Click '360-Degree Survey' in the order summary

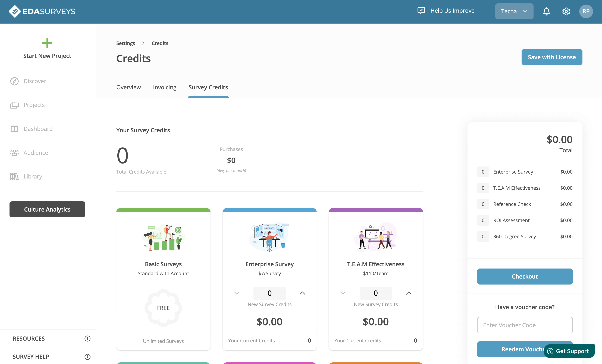point(514,236)
